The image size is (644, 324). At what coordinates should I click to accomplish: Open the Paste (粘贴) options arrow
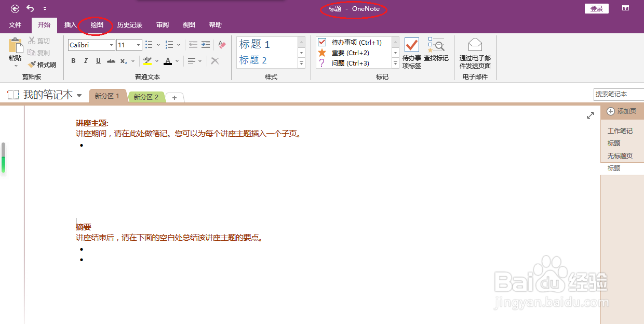tap(16, 66)
